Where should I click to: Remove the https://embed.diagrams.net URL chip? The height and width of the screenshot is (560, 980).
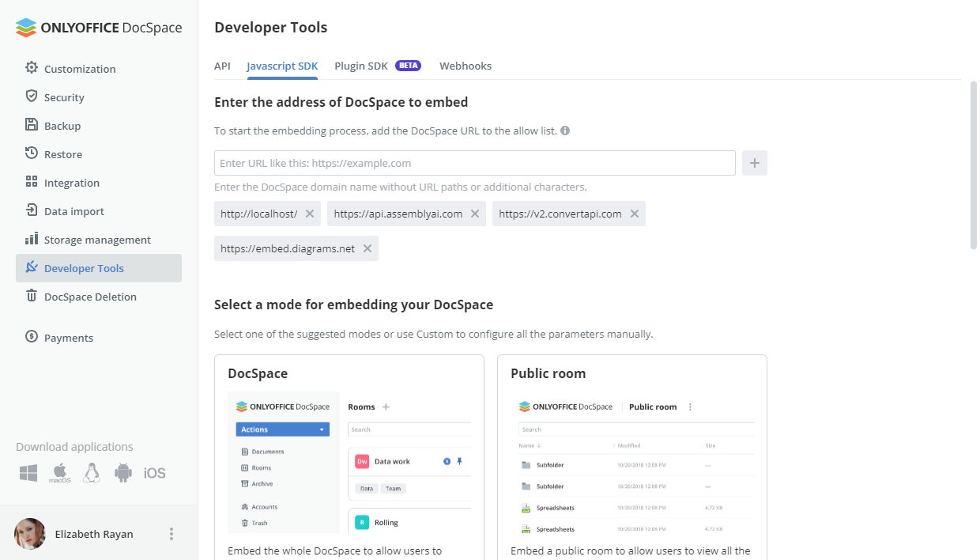pyautogui.click(x=367, y=248)
